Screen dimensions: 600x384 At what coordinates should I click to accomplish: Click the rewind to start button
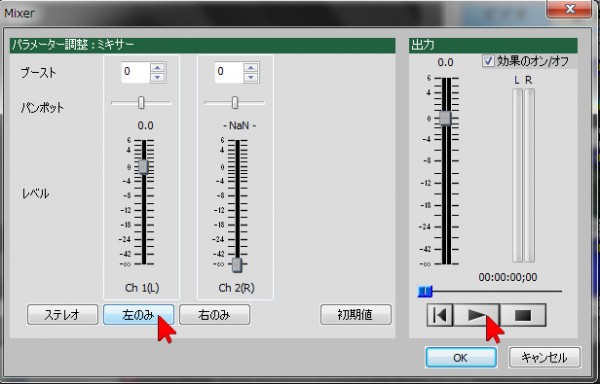(x=440, y=315)
